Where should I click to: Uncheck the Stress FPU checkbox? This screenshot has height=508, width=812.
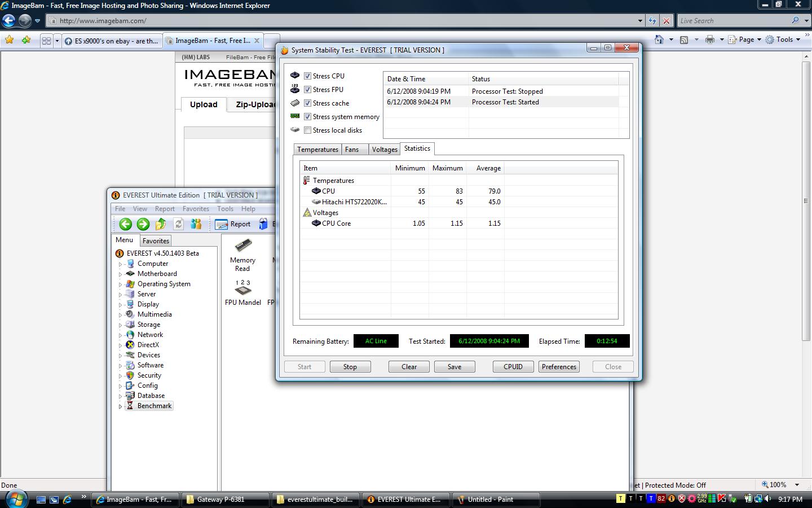(307, 89)
